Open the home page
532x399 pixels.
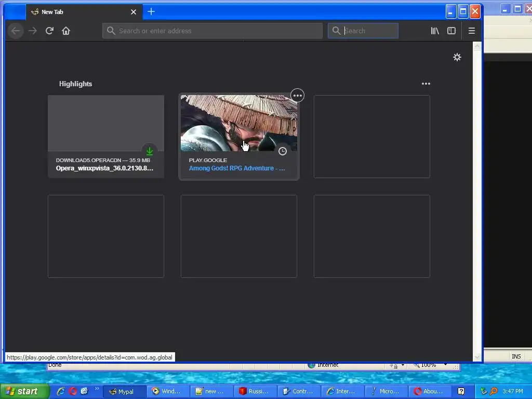pyautogui.click(x=66, y=31)
